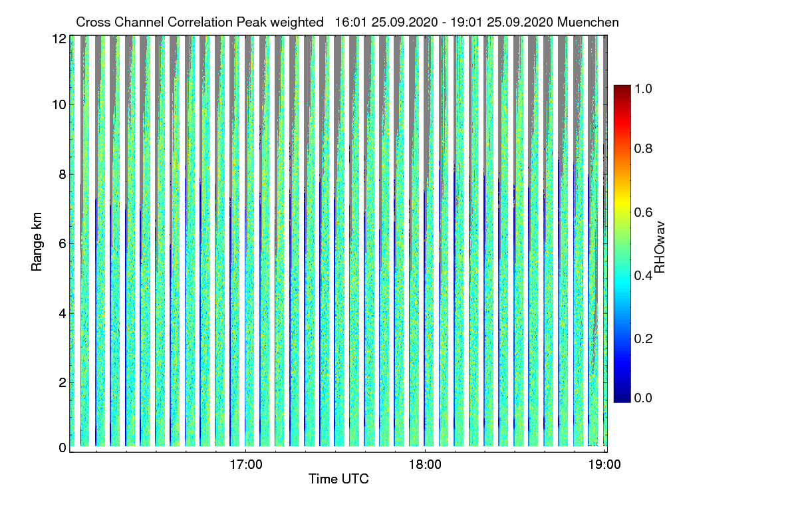Click the 0 km range tick label

[62, 448]
